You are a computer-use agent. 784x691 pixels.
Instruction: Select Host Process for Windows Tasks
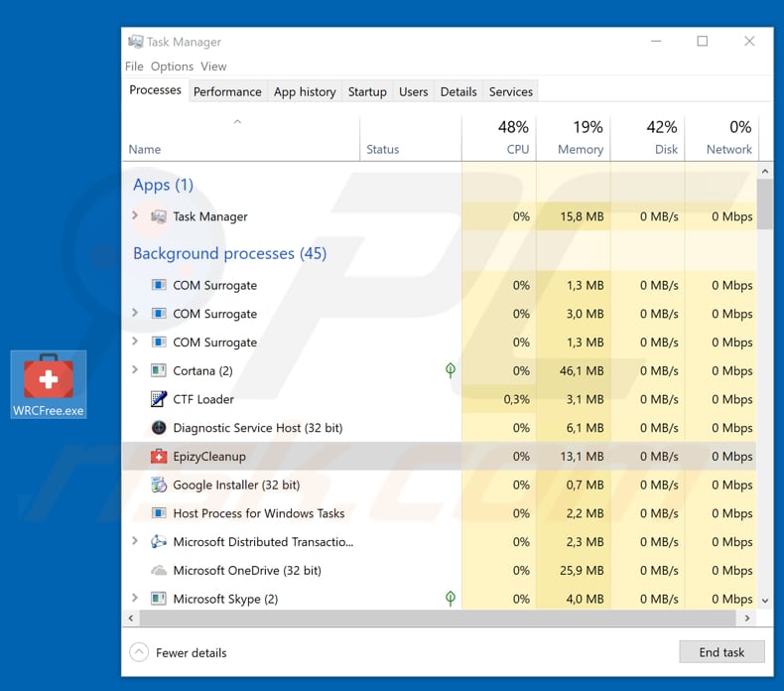pos(258,513)
